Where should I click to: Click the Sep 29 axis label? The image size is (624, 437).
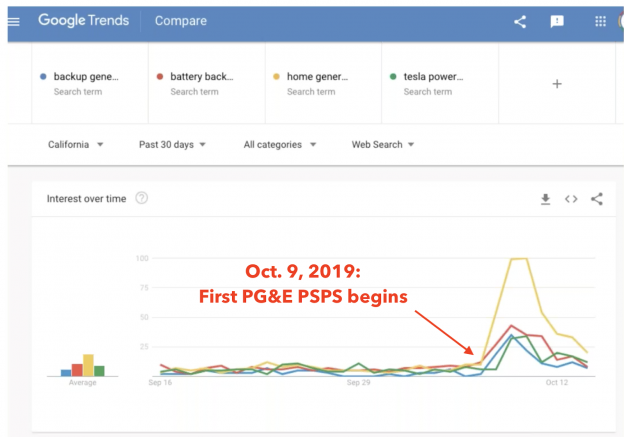pos(359,382)
